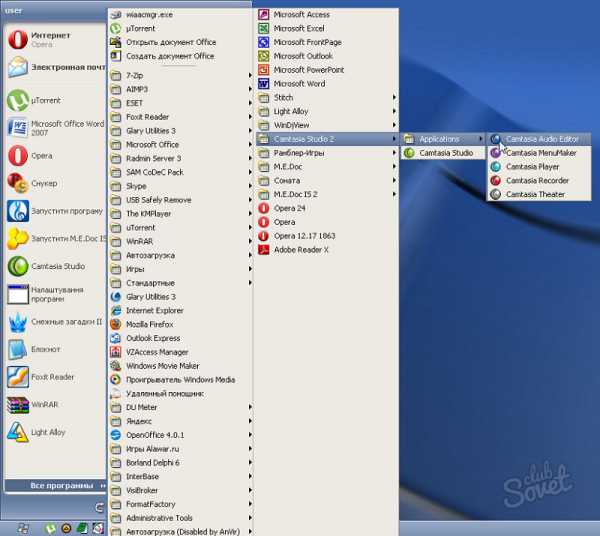Launch Блокнот from the pinned list
This screenshot has height=536, width=600.
click(x=55, y=349)
